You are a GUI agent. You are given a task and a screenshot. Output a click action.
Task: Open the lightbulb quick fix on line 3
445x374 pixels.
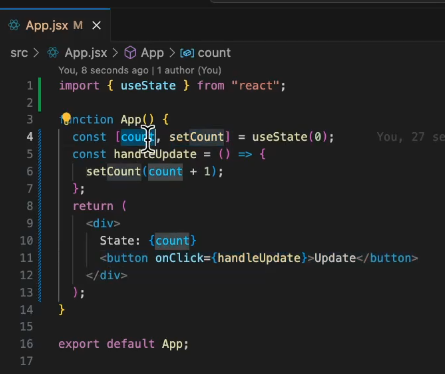[x=66, y=118]
